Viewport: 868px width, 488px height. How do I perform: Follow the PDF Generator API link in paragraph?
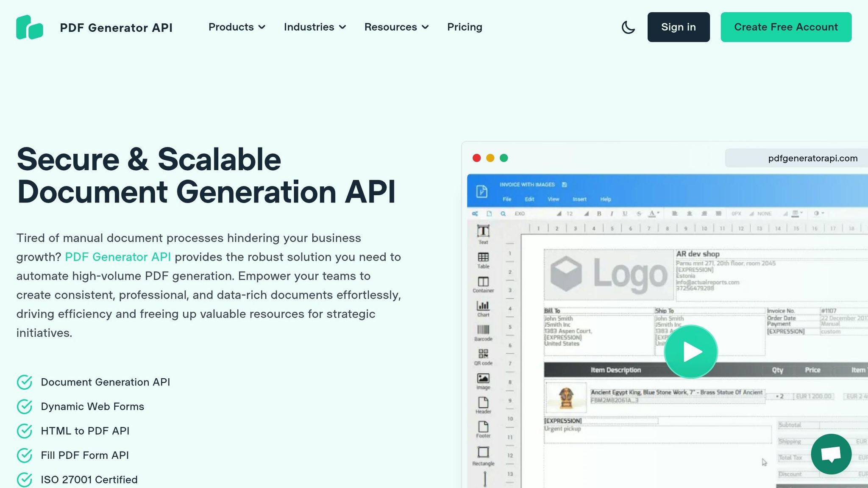[118, 257]
